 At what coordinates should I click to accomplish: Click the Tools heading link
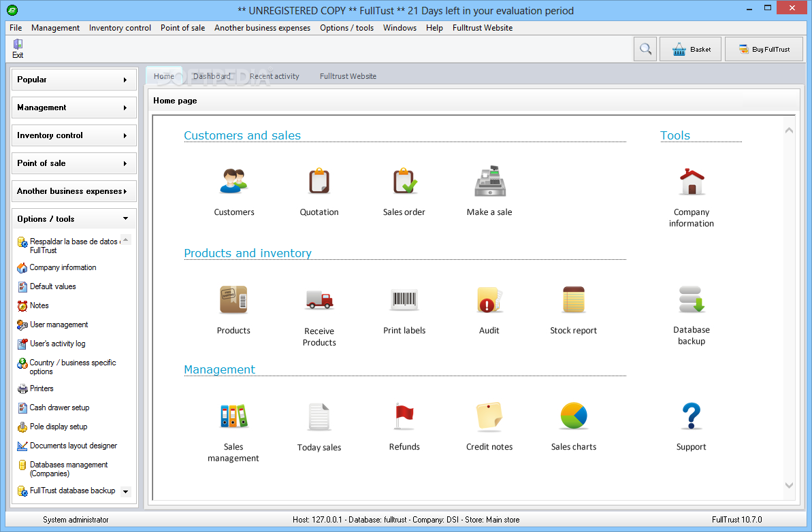tap(675, 135)
